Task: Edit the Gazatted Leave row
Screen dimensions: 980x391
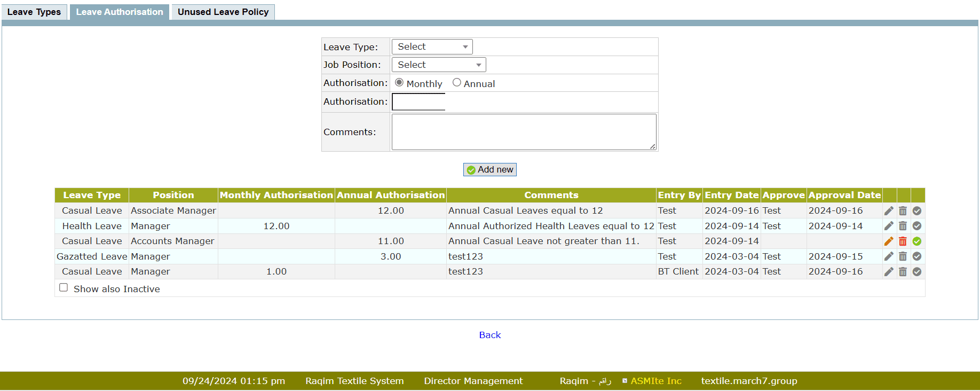Action: tap(889, 256)
